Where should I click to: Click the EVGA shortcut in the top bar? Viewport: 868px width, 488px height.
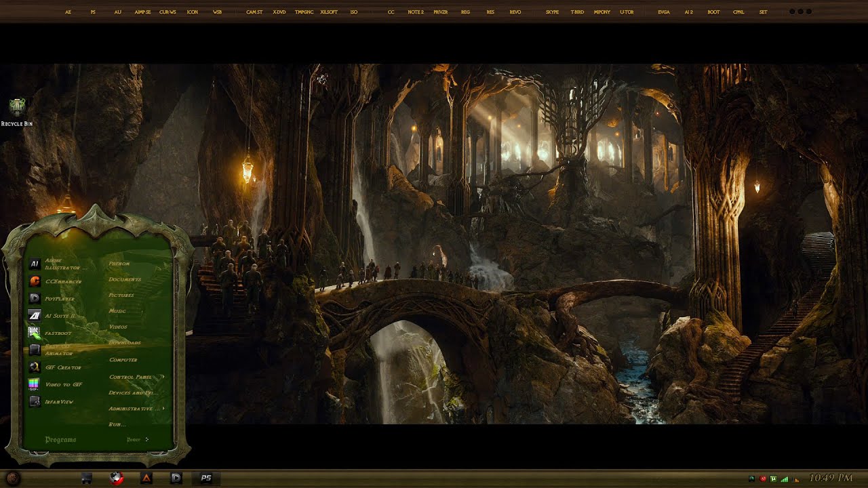point(664,12)
